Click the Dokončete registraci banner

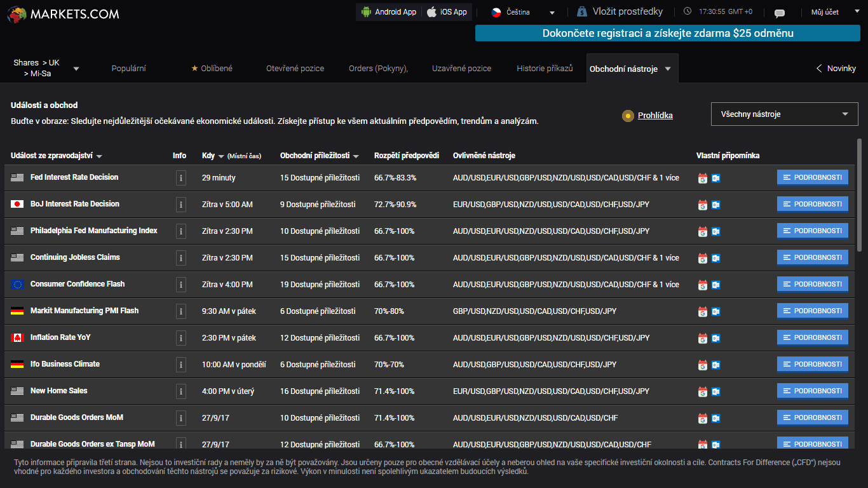coord(668,33)
